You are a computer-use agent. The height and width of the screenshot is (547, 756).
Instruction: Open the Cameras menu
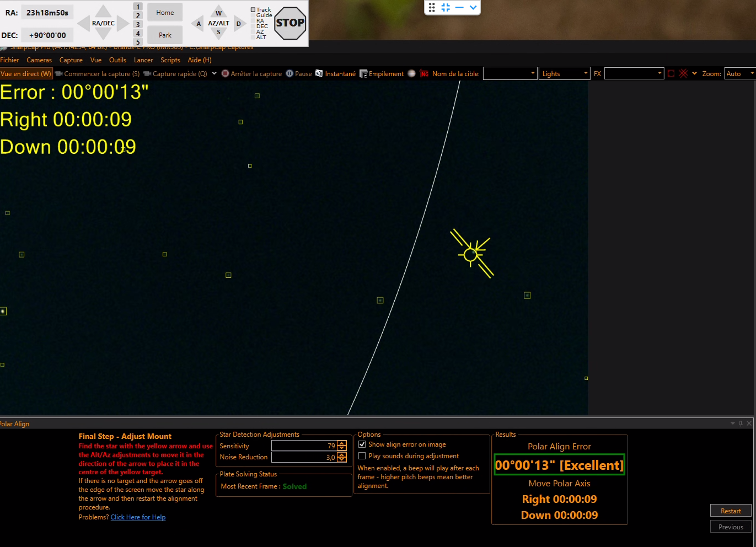pyautogui.click(x=39, y=60)
